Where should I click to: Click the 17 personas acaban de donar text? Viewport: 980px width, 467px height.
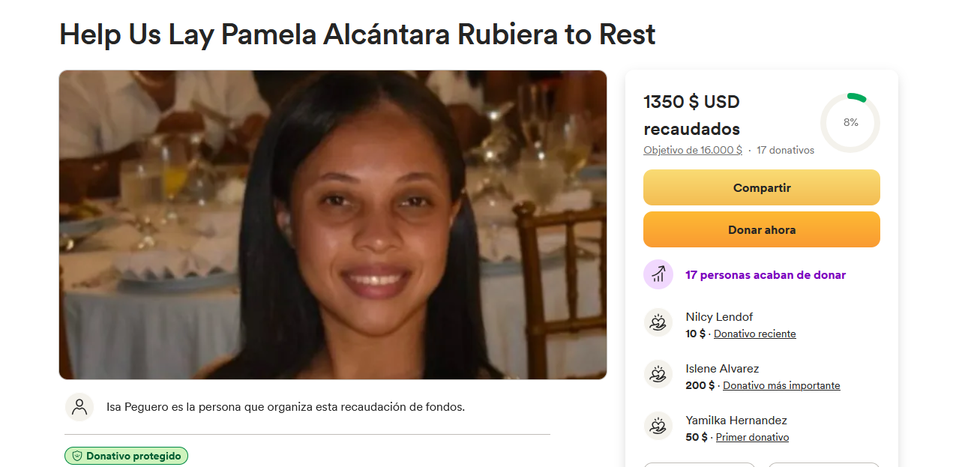click(x=766, y=275)
